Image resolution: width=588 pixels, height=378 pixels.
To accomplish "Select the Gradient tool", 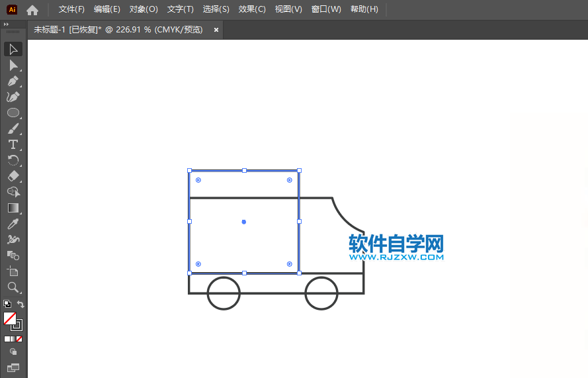I will point(13,208).
